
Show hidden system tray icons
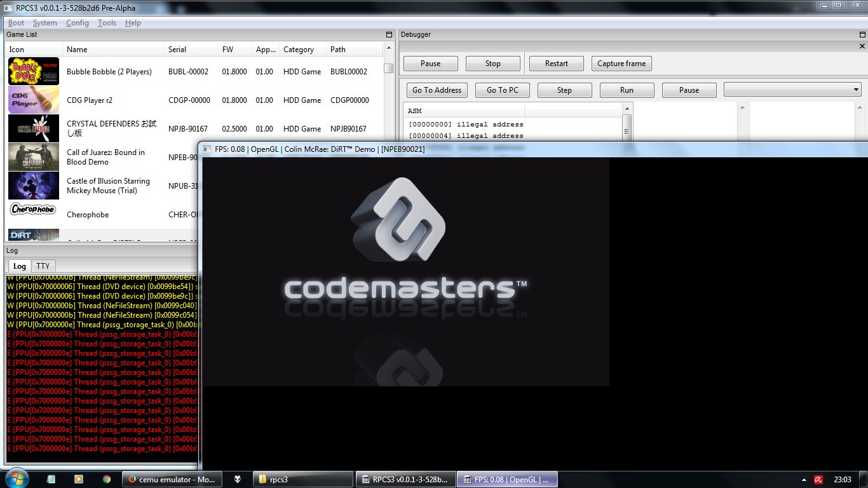(x=805, y=480)
